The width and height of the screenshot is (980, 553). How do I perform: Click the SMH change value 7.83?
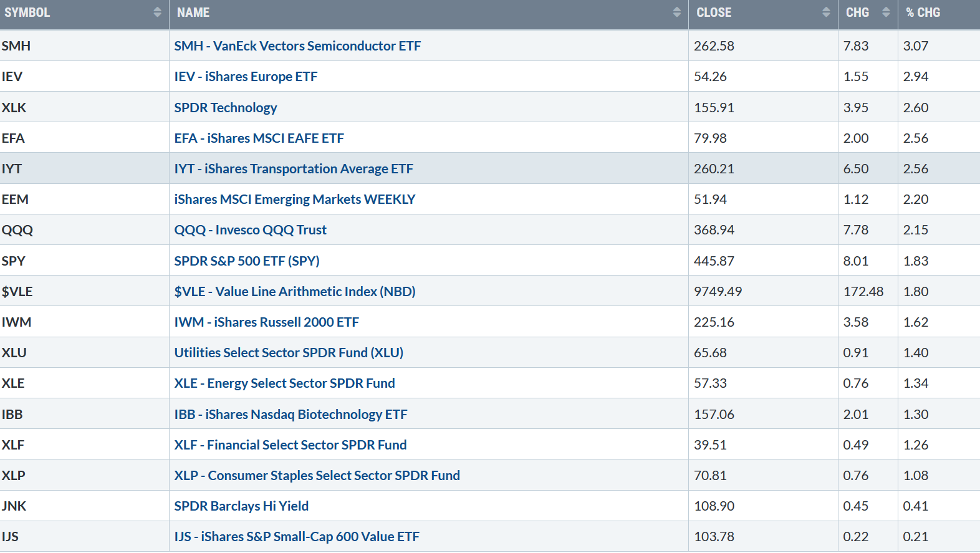856,46
